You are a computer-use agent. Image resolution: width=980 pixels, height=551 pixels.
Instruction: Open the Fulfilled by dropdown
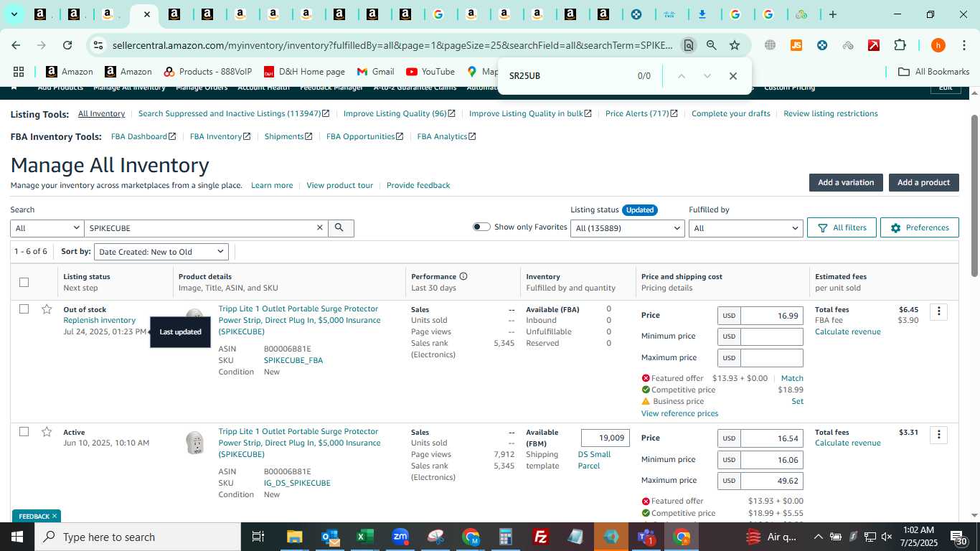click(745, 228)
